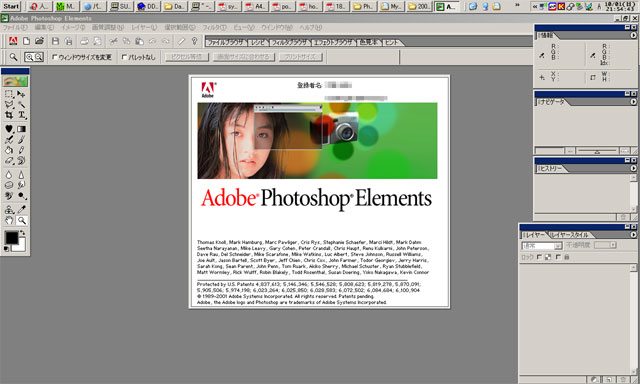Select the Hand tool
640x384 pixels.
click(9, 220)
